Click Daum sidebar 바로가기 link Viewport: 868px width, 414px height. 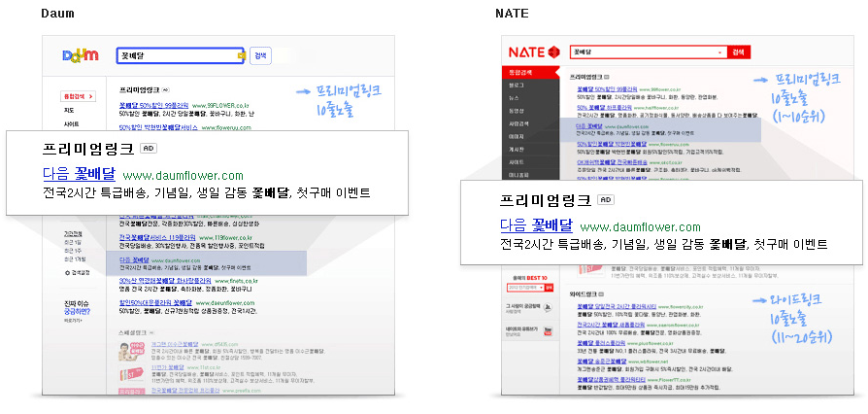(x=73, y=321)
